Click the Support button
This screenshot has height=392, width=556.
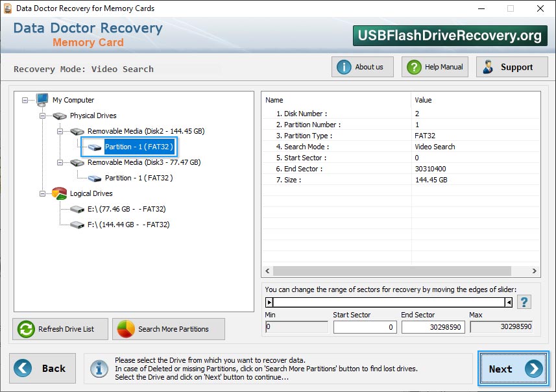point(512,67)
